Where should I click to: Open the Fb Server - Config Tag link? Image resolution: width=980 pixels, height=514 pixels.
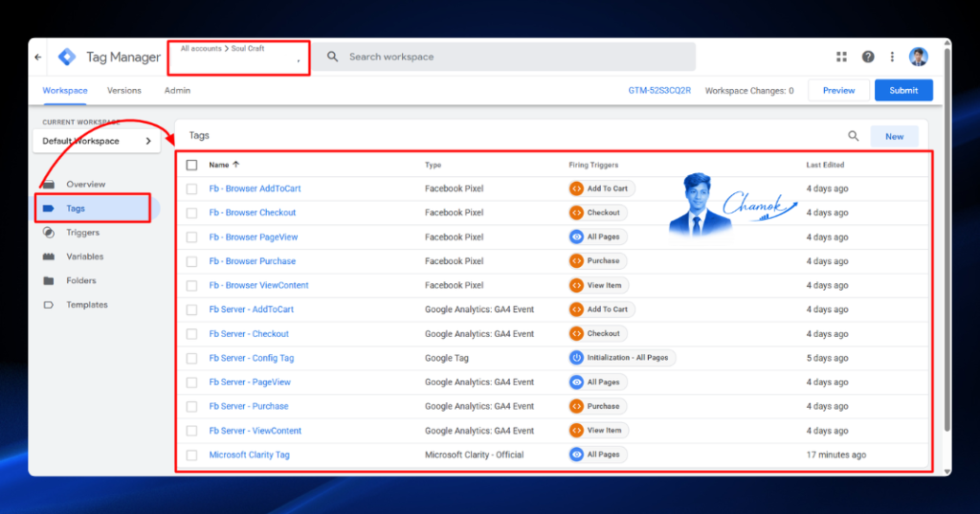coord(252,358)
